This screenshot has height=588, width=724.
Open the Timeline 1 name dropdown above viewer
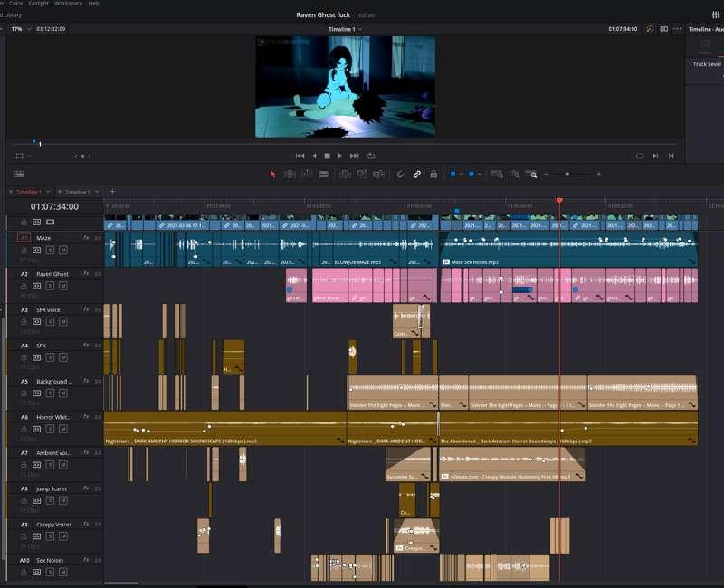[346, 29]
